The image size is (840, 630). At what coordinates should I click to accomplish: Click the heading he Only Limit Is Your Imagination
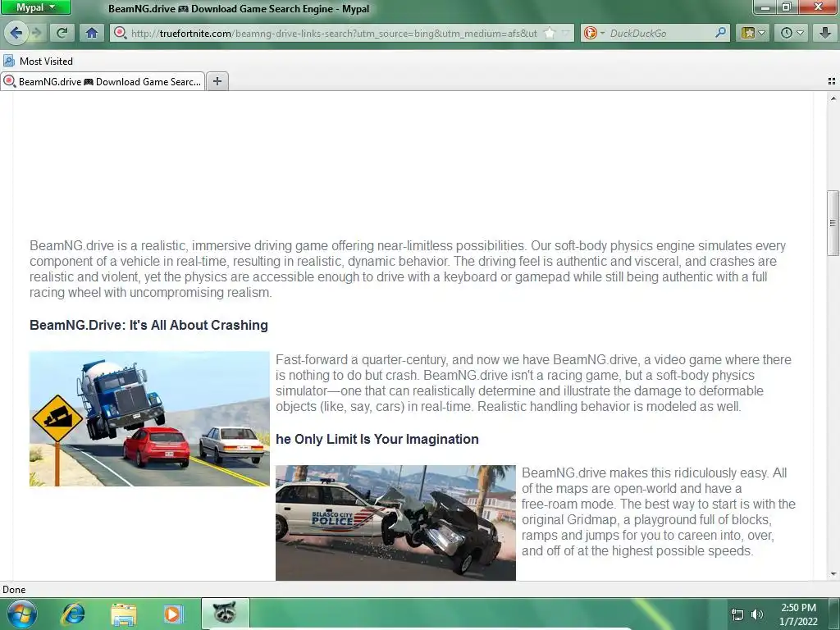[x=377, y=440]
